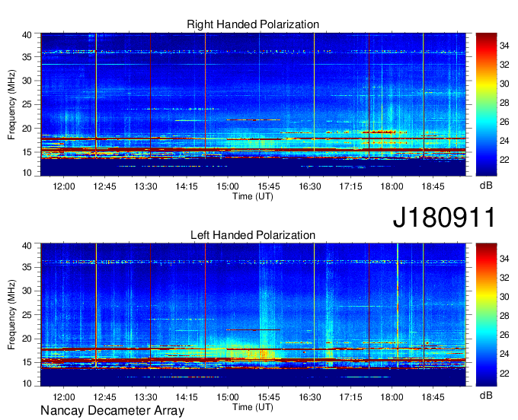Click the left-handed plot's colorbar

pyautogui.click(x=486, y=315)
